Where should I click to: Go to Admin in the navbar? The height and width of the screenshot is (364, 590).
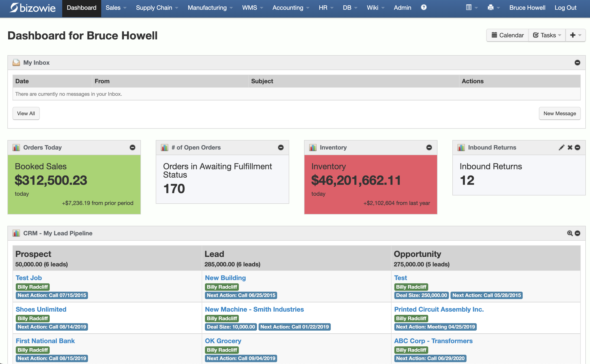(402, 8)
